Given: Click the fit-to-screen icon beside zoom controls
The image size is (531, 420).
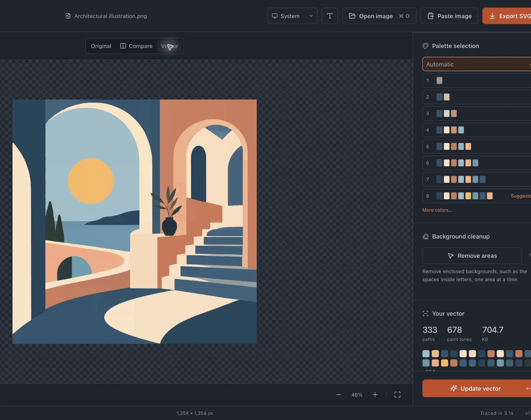Looking at the screenshot, I should (x=397, y=395).
